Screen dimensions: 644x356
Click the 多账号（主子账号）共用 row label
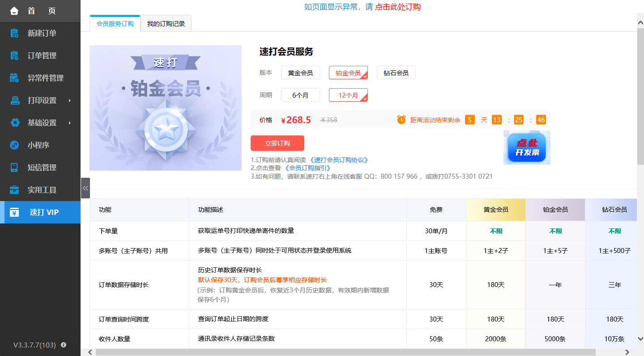(133, 251)
